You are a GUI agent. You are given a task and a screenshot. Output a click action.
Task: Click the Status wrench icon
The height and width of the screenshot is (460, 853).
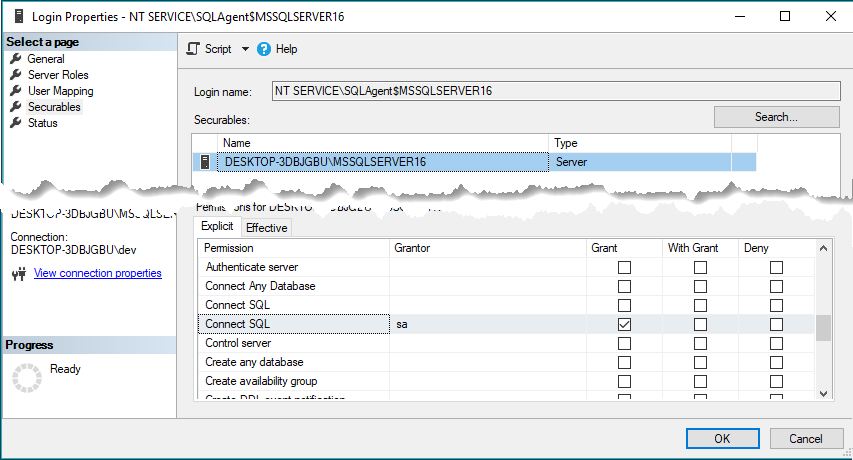(x=16, y=122)
